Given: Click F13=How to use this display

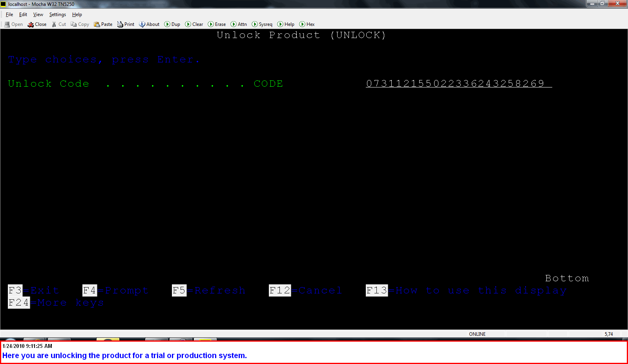Looking at the screenshot, I should click(466, 291).
